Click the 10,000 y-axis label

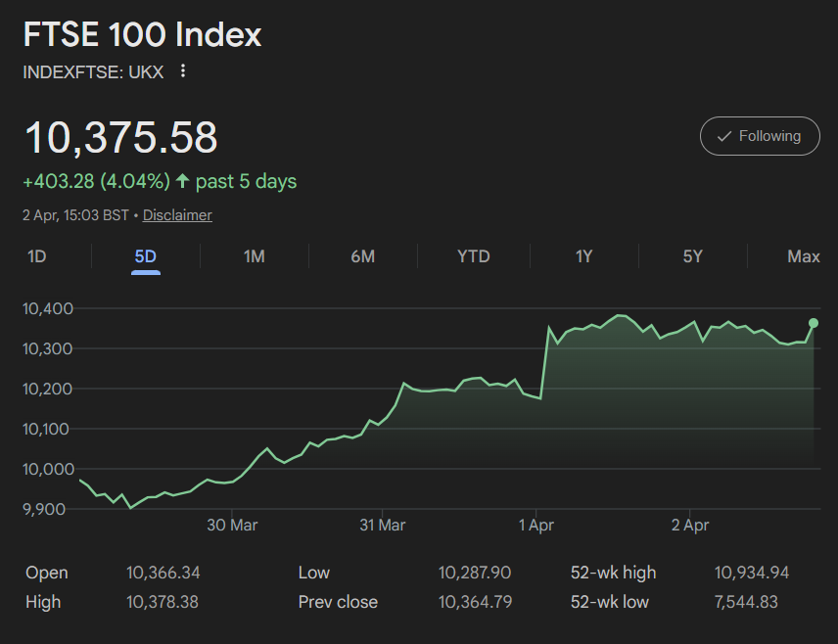click(48, 469)
